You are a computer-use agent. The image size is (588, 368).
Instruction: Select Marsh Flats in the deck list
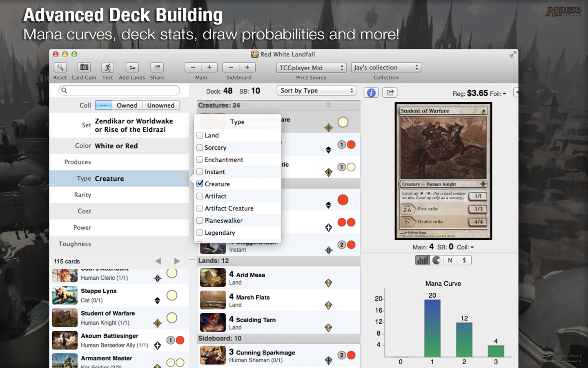278,300
